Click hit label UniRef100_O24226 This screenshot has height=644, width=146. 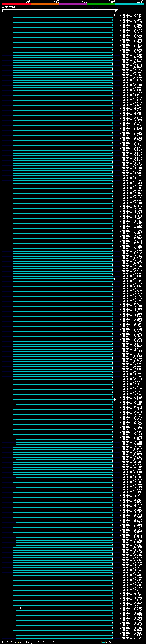coord(131,399)
